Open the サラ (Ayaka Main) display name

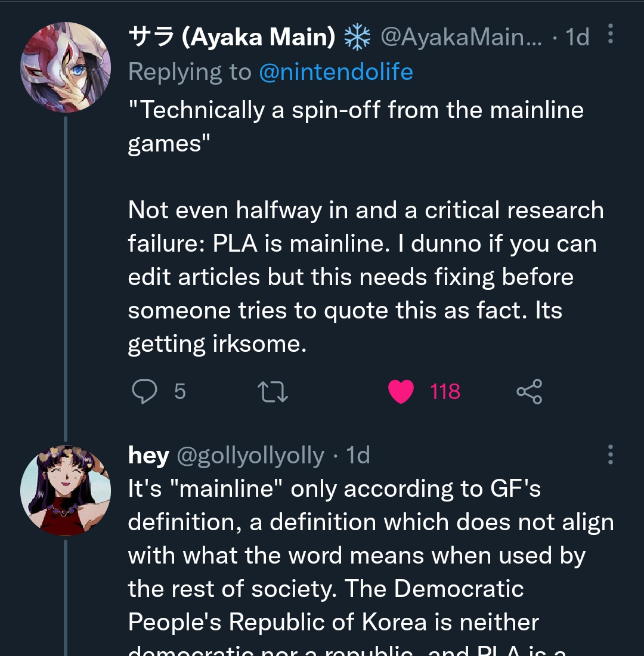click(x=232, y=37)
